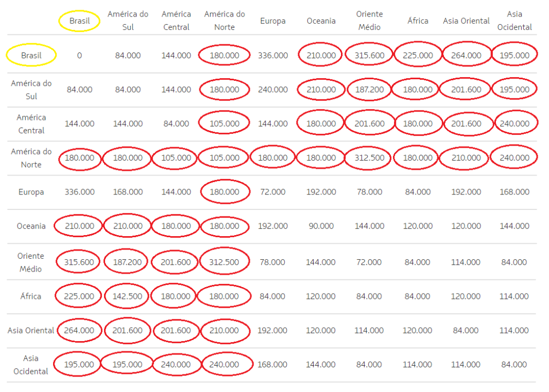Click the 0 value in the Brasil row
The width and height of the screenshot is (549, 392).
coord(79,55)
